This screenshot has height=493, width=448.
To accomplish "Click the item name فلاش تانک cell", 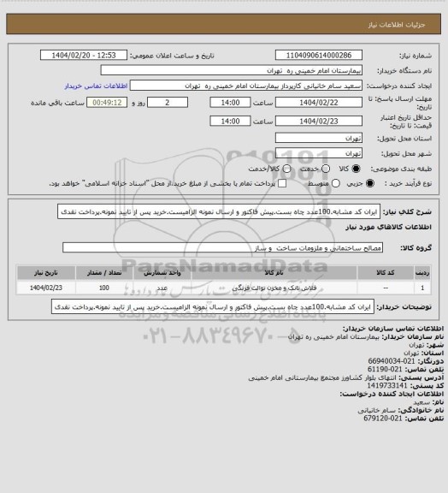I will 274,288.
